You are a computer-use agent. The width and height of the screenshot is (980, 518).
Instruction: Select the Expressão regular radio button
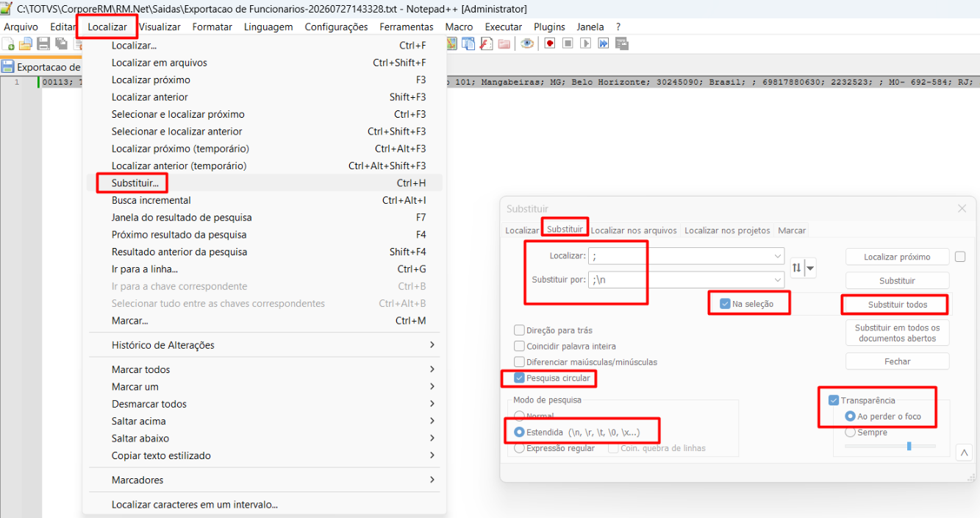coord(520,448)
